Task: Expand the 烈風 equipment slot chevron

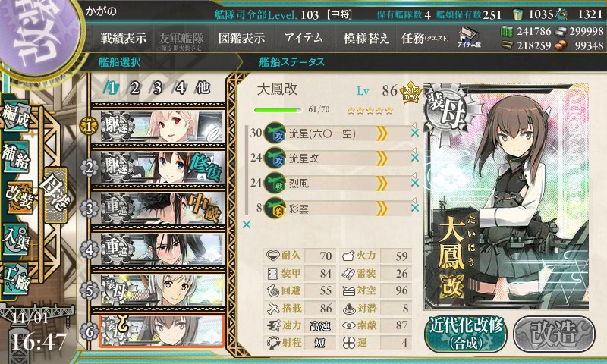Action: [382, 184]
